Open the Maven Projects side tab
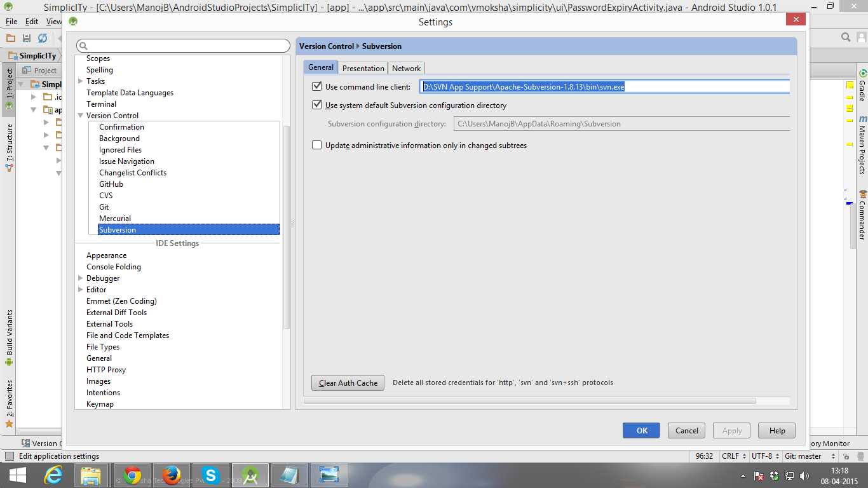868x488 pixels. pyautogui.click(x=863, y=145)
